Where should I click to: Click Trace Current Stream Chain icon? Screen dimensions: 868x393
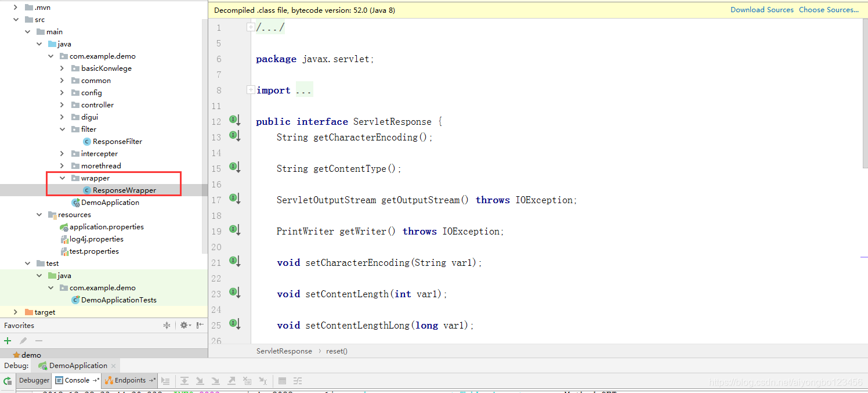pyautogui.click(x=298, y=381)
